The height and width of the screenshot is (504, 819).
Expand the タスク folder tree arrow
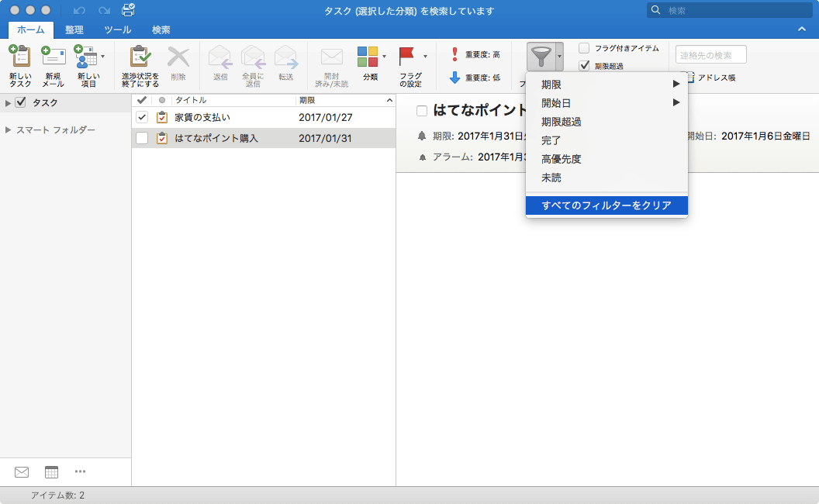[8, 103]
